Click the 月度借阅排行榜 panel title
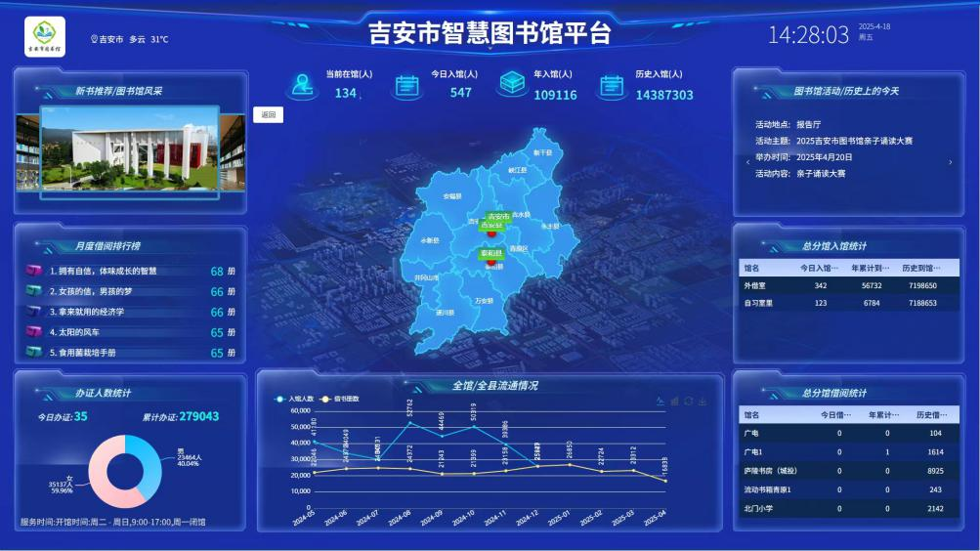The width and height of the screenshot is (980, 551). (x=107, y=246)
